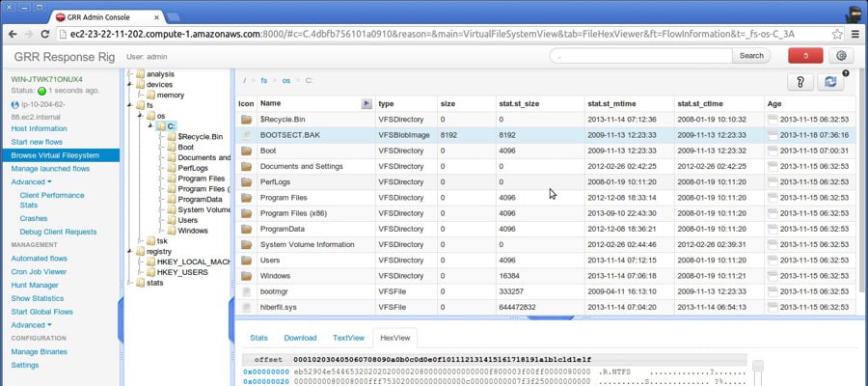Switch to the Stats tab
Screen dimensions: 868x386
258,338
